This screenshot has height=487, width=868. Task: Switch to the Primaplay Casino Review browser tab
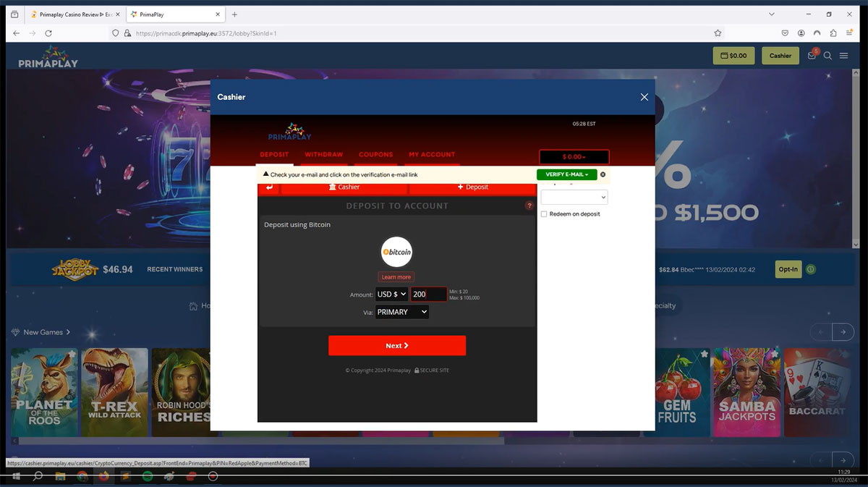coord(75,14)
